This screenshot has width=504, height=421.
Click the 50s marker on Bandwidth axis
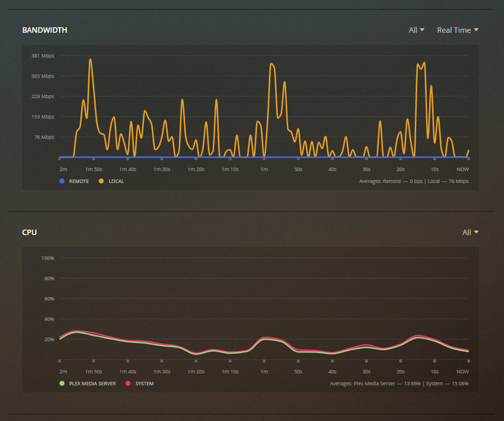298,170
